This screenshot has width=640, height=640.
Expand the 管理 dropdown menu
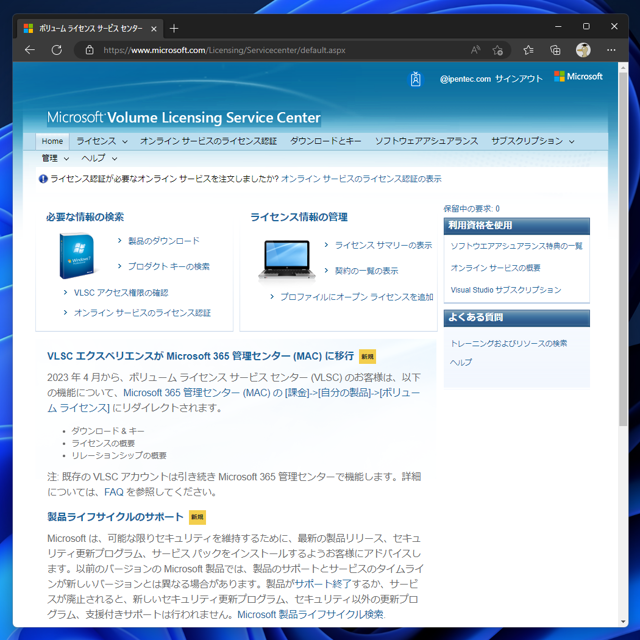coord(55,158)
